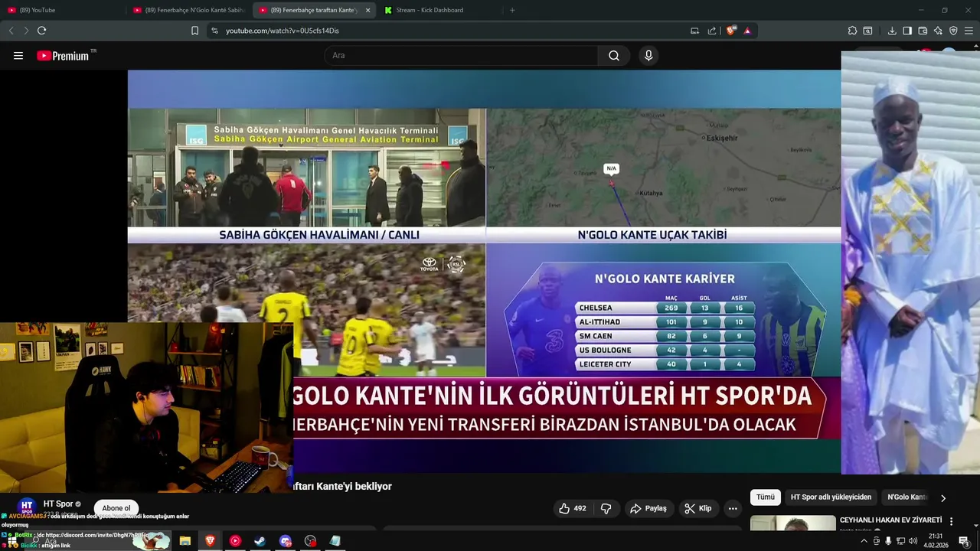Open YouTube Music app in the taskbar
Screen dimensions: 980x551
point(235,541)
